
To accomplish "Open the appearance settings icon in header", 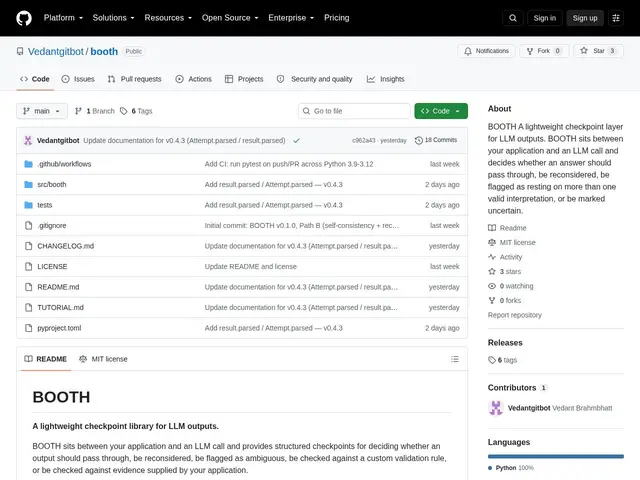I will 616,18.
